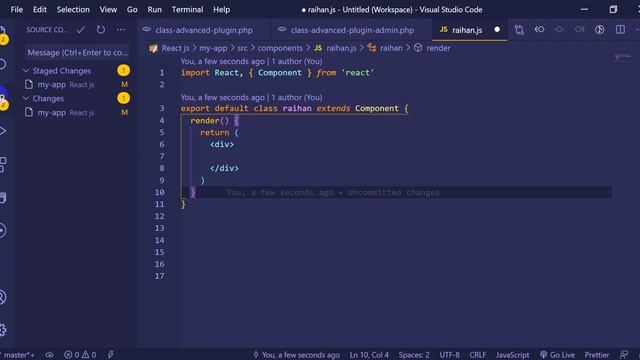Change UTF-8 file encoding

[449, 355]
